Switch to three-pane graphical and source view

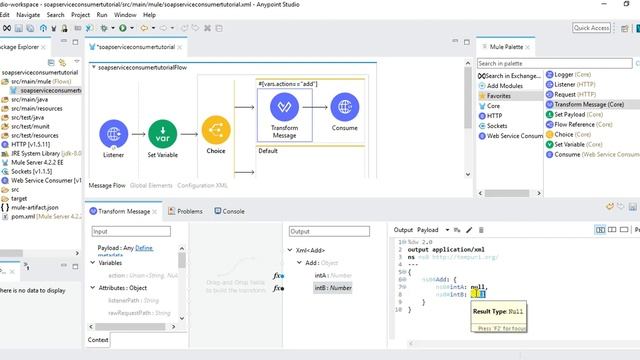click(600, 230)
